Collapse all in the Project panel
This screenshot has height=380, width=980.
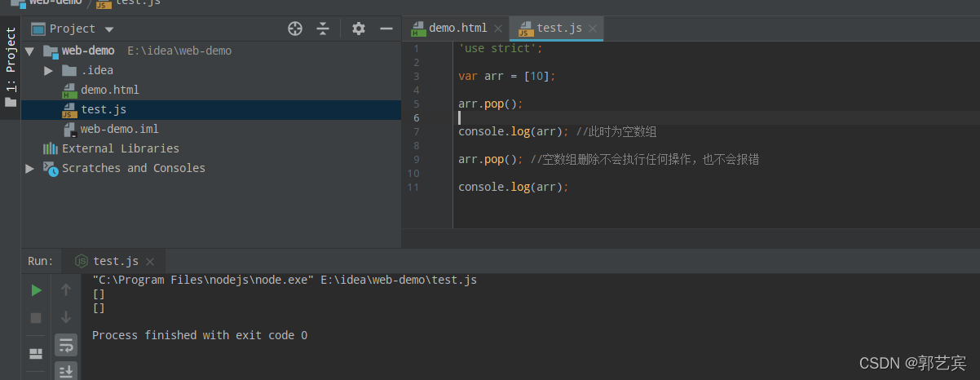pyautogui.click(x=323, y=29)
